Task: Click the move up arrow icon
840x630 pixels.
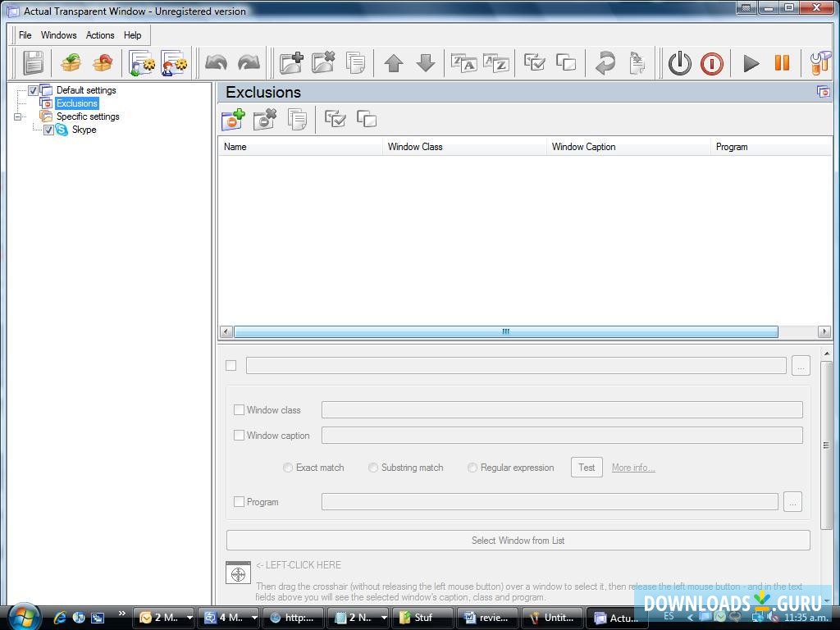Action: pyautogui.click(x=394, y=63)
